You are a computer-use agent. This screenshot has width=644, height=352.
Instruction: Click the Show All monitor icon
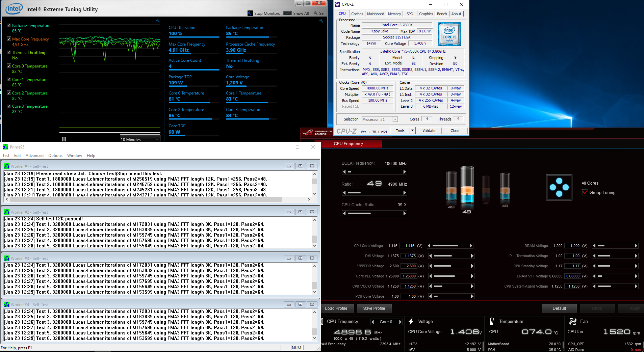(287, 13)
